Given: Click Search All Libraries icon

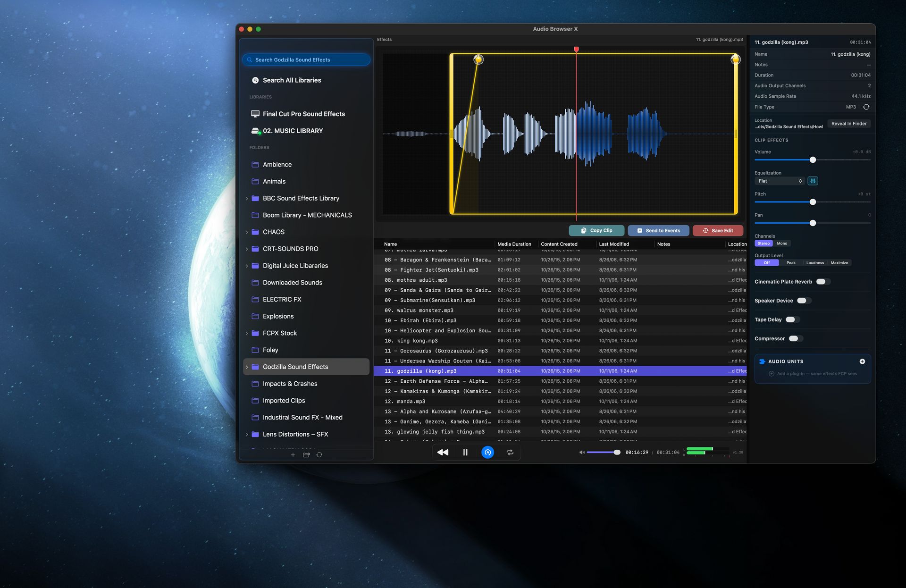Looking at the screenshot, I should pos(255,80).
